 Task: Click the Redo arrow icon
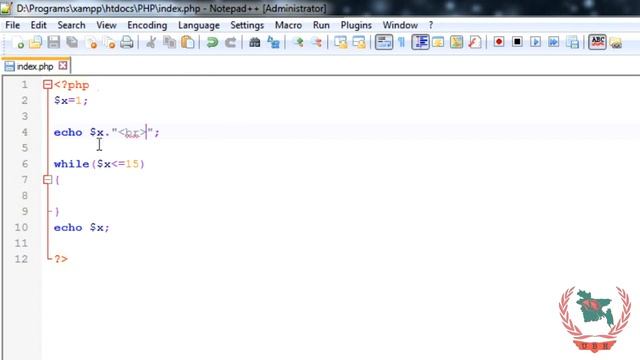pos(230,42)
